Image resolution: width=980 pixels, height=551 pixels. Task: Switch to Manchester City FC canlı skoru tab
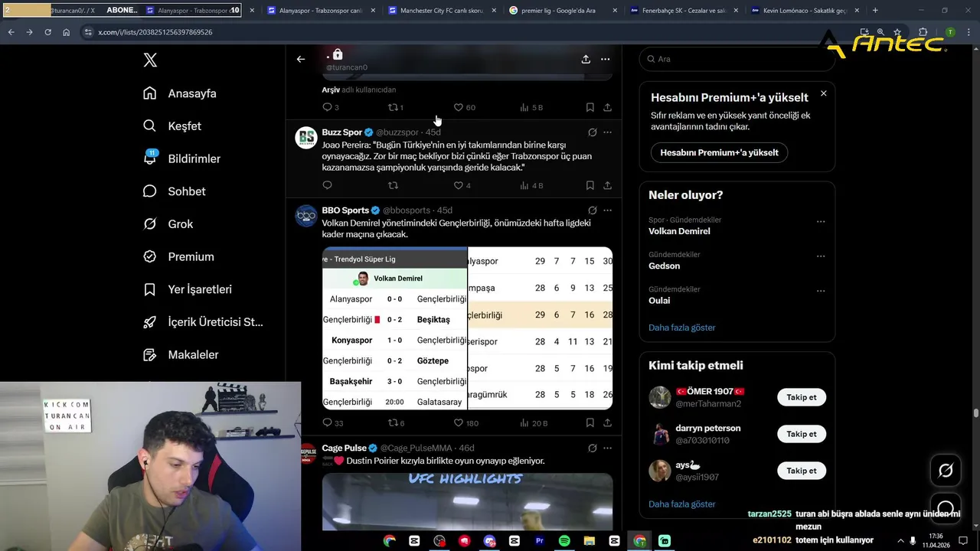coord(440,11)
